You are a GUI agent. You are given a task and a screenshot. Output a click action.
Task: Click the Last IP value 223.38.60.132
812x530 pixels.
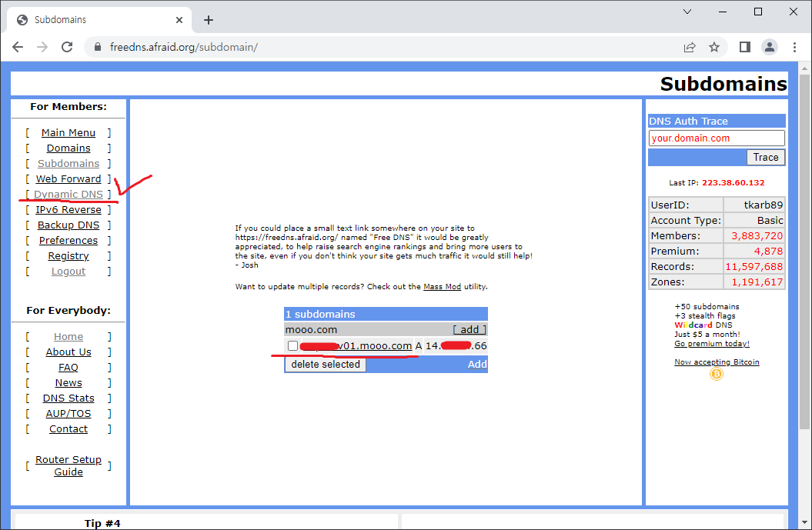point(733,183)
